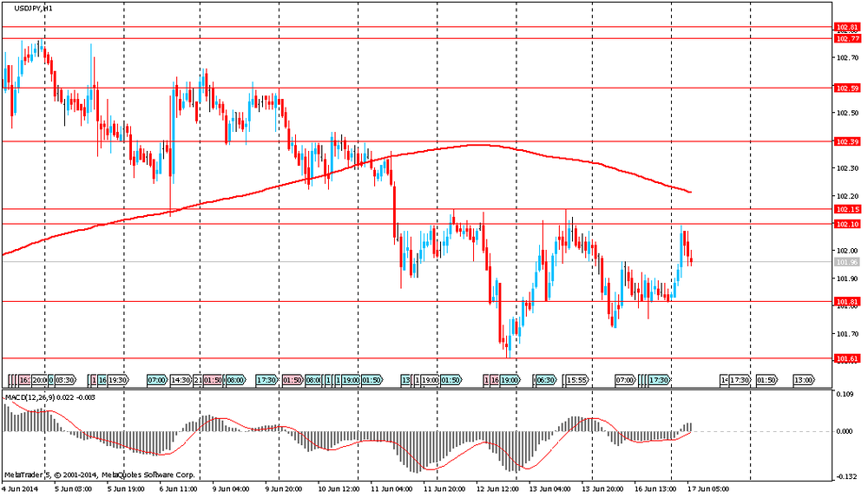Select the 102.15 red price level label
The width and height of the screenshot is (868, 498).
pos(847,209)
